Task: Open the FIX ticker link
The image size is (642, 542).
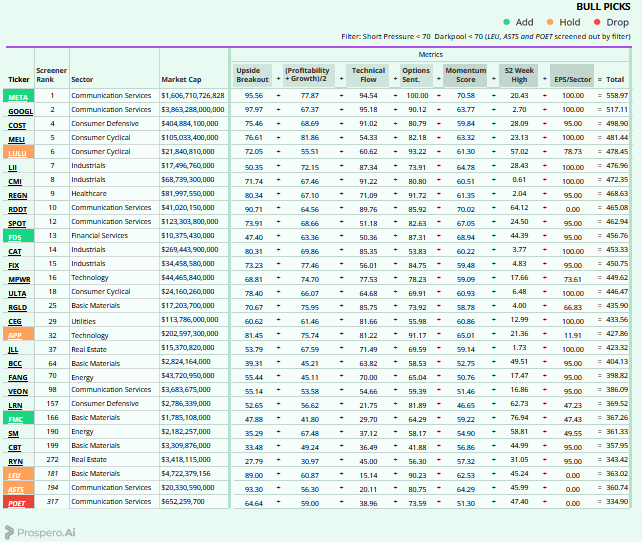Action: pos(14,265)
